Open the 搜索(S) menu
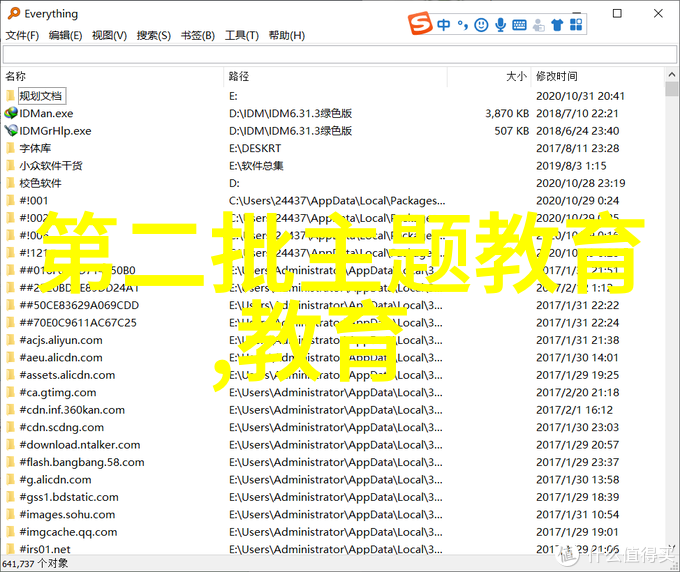 [x=154, y=36]
